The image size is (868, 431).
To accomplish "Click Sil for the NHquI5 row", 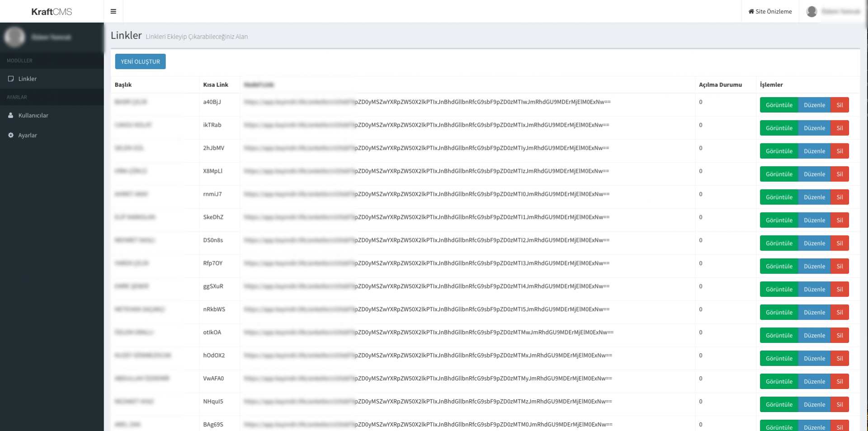I will click(x=840, y=405).
